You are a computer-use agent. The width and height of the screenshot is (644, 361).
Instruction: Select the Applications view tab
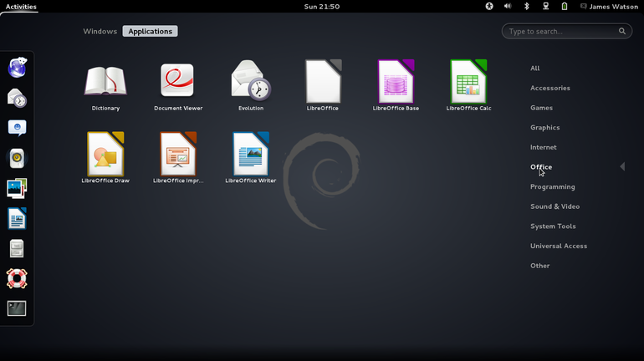click(x=150, y=31)
